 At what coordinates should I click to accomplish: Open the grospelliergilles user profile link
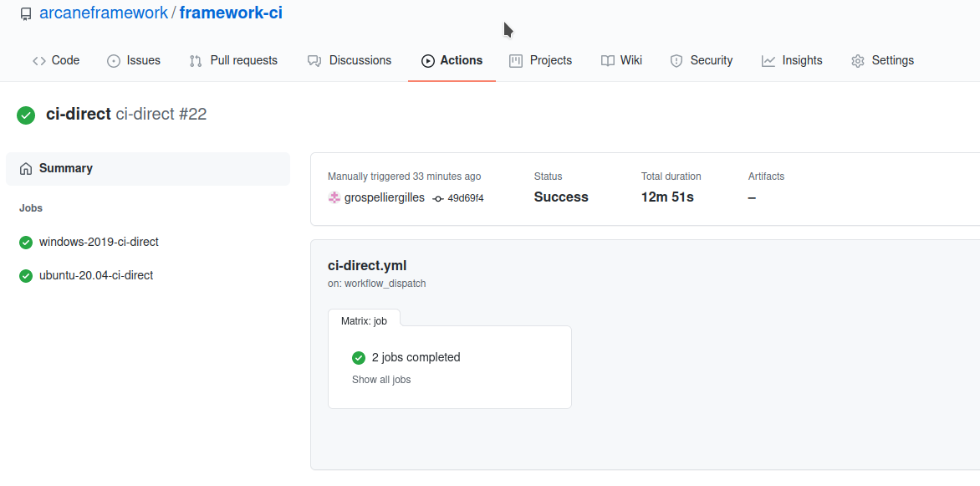[385, 197]
